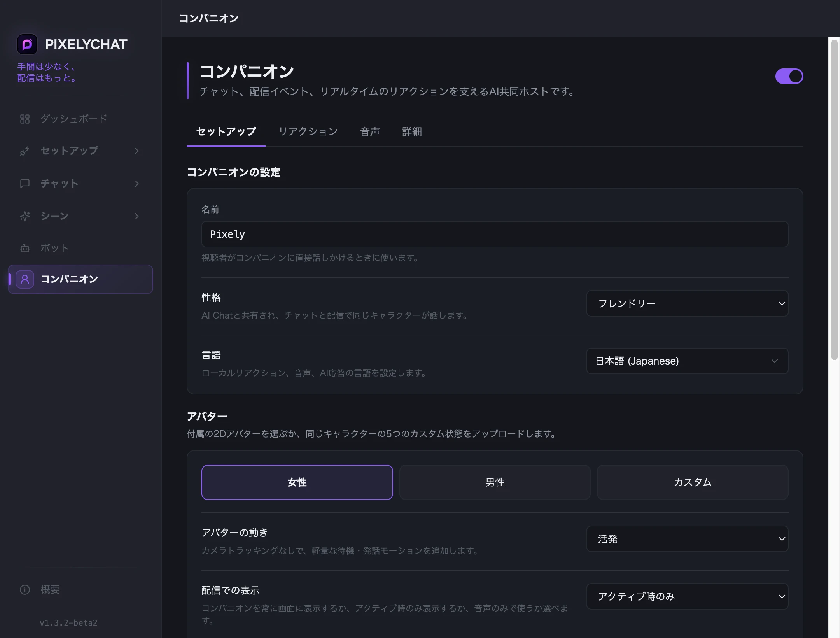The height and width of the screenshot is (638, 840).
Task: Click the PixelyChat logo icon
Action: (27, 44)
